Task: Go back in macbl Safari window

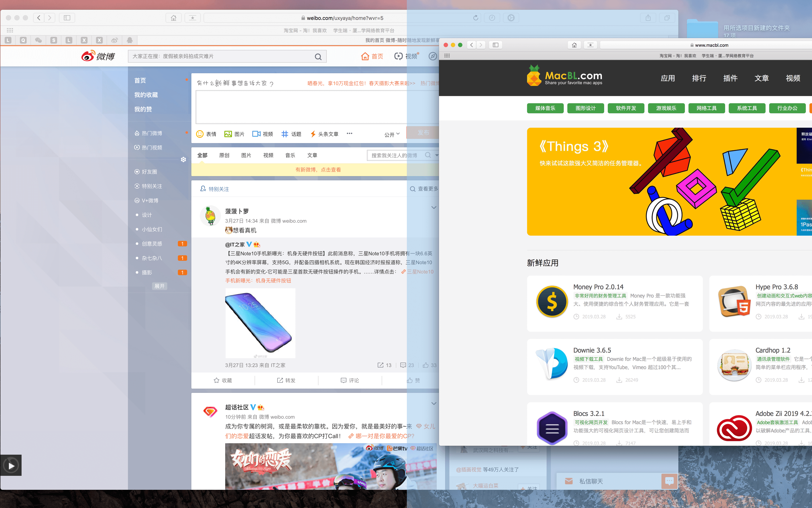Action: click(x=472, y=45)
